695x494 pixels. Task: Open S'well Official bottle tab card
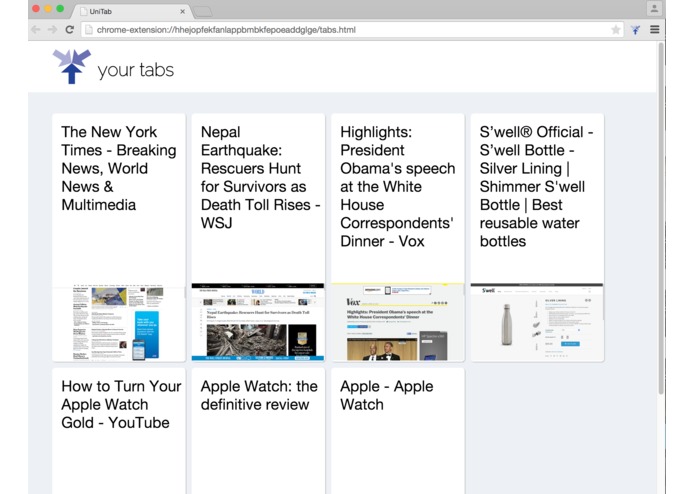[x=537, y=237]
